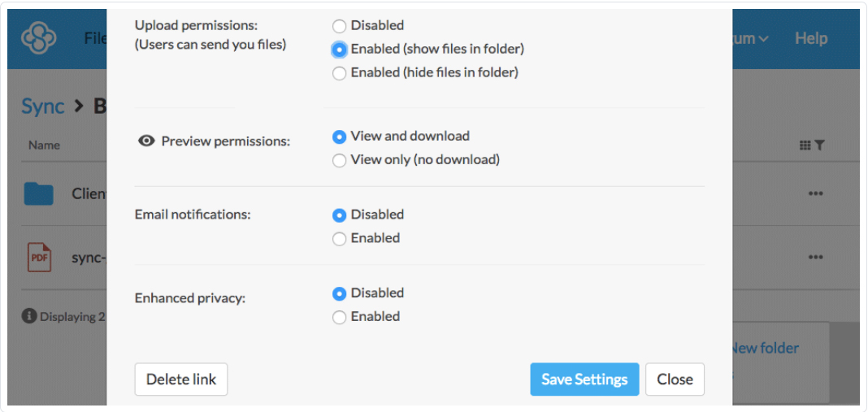868x412 pixels.
Task: Expand the account dropdown chevron
Action: (x=763, y=39)
